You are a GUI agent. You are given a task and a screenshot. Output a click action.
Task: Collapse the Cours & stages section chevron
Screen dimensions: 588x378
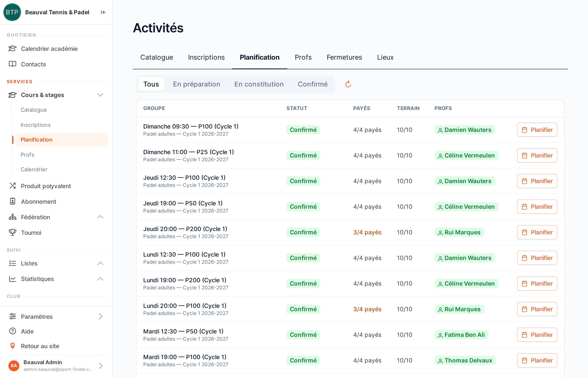point(100,95)
